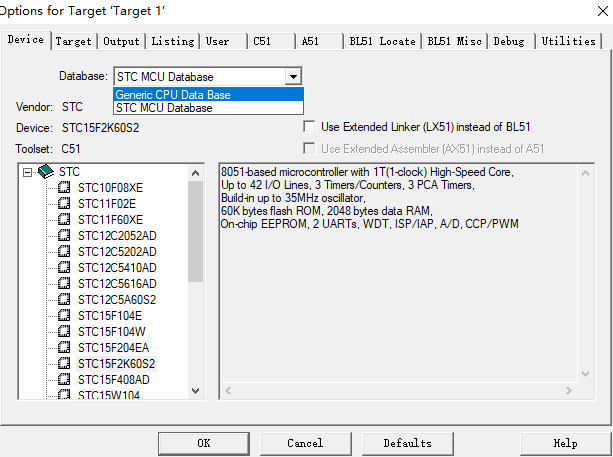Viewport: 613px width, 457px height.
Task: Select STC12C5410AD device
Action: (117, 268)
